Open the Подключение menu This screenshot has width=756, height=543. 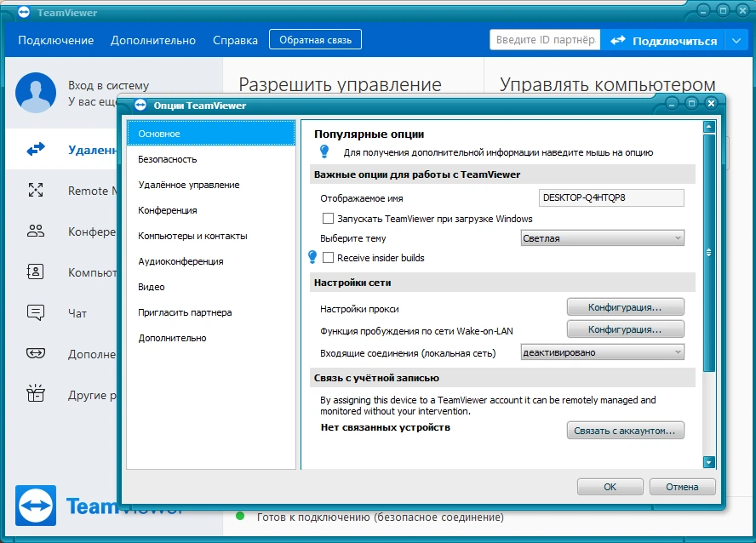click(x=56, y=41)
